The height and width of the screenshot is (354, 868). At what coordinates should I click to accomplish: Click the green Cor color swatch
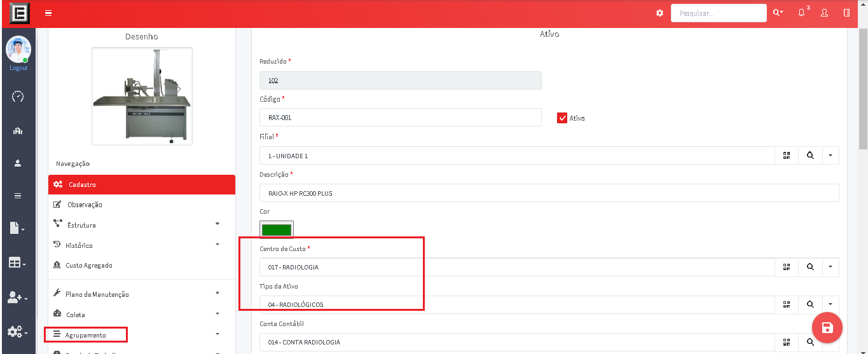coord(277,229)
